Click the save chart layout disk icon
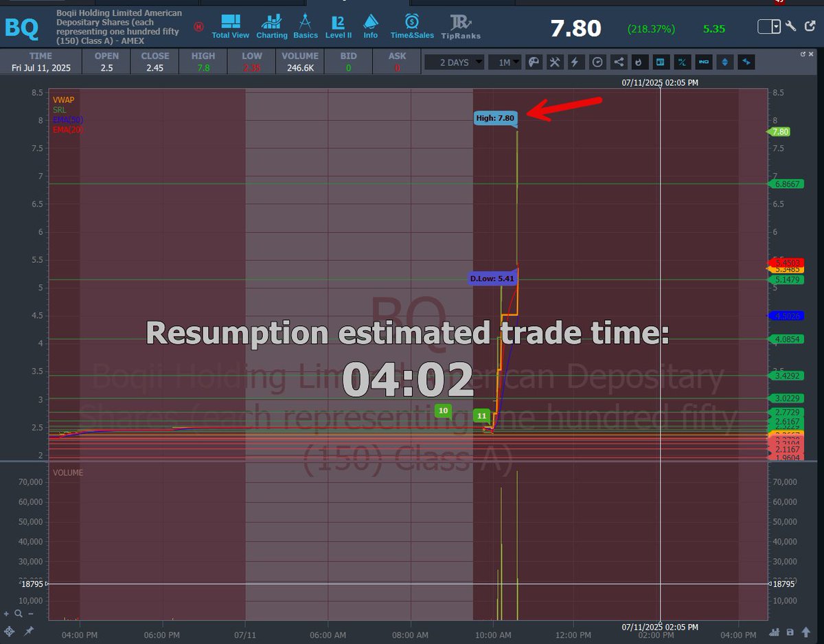This screenshot has width=824, height=644. pos(790,632)
